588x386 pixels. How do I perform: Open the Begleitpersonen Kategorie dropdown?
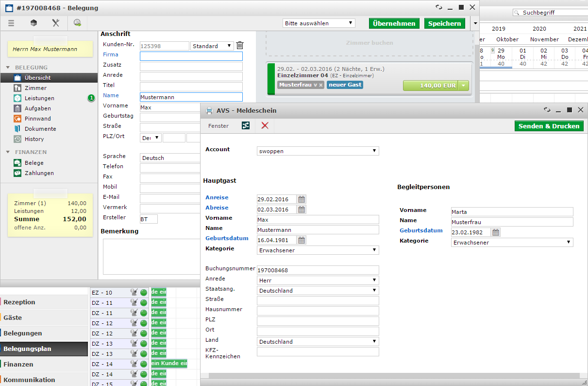click(x=512, y=243)
